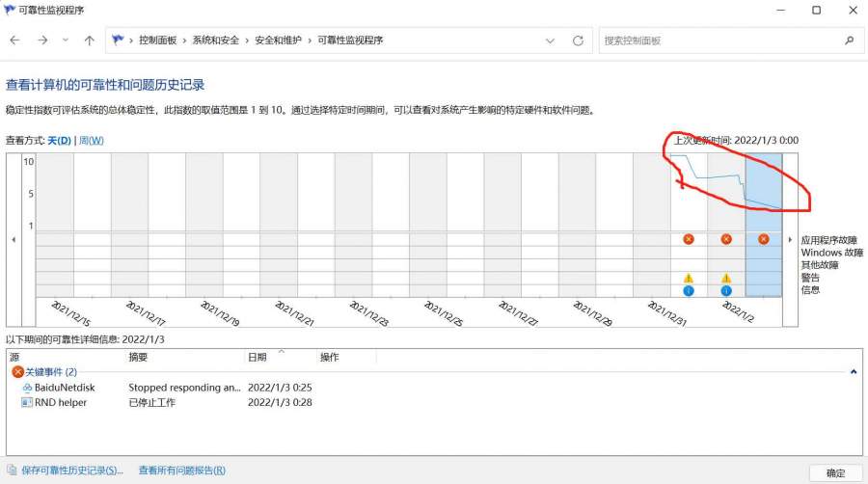
Task: Navigate up one level with the up arrow
Action: click(x=90, y=40)
